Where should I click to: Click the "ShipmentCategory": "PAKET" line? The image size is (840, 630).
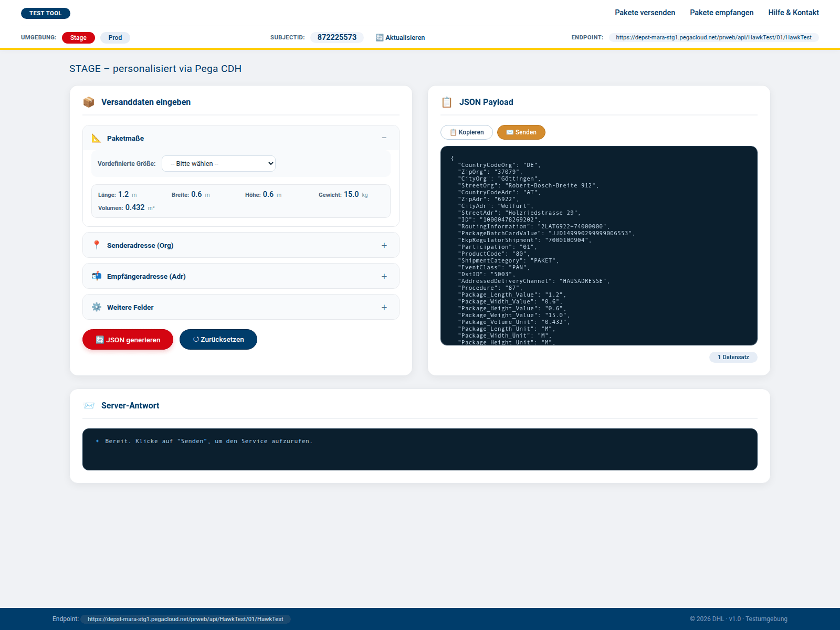(508, 260)
